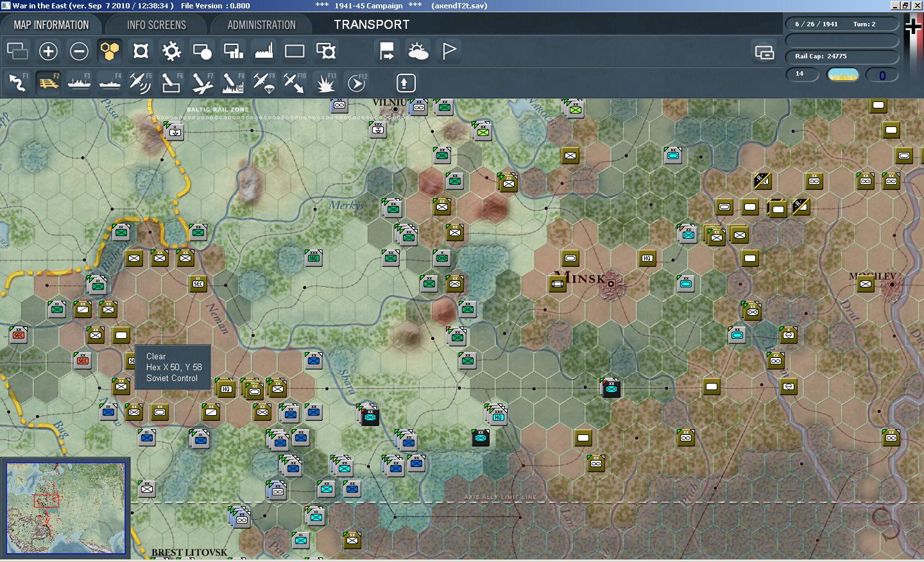Click the square bracket-corner map icon
Screen dimensions: 924x562
point(141,51)
